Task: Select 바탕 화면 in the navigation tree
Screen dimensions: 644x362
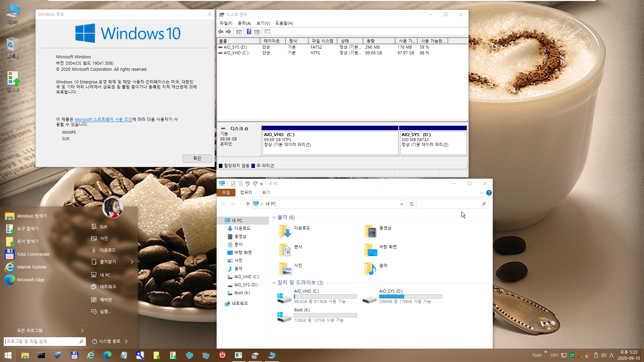Action: (x=243, y=252)
